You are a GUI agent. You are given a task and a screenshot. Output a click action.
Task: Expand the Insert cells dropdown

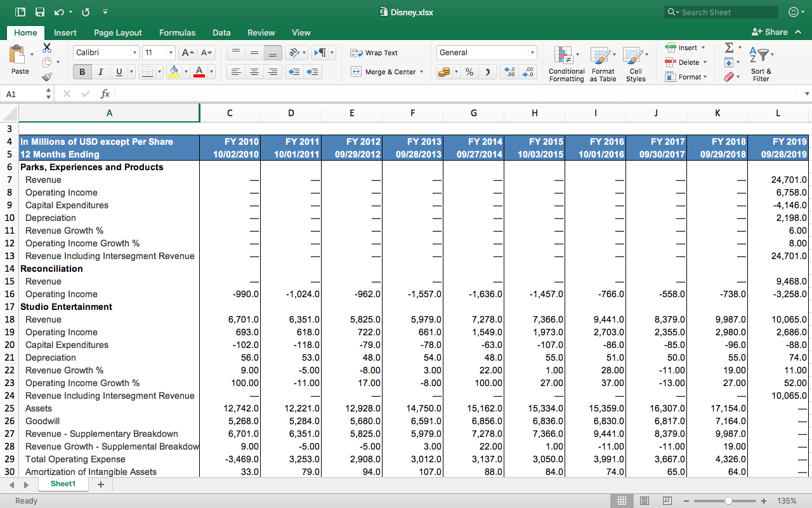(703, 48)
